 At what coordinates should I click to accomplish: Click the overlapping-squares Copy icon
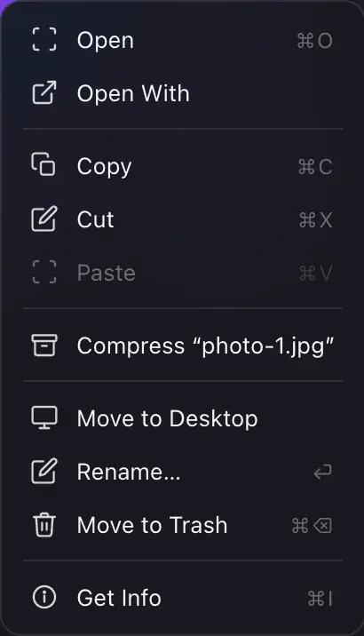click(x=44, y=164)
